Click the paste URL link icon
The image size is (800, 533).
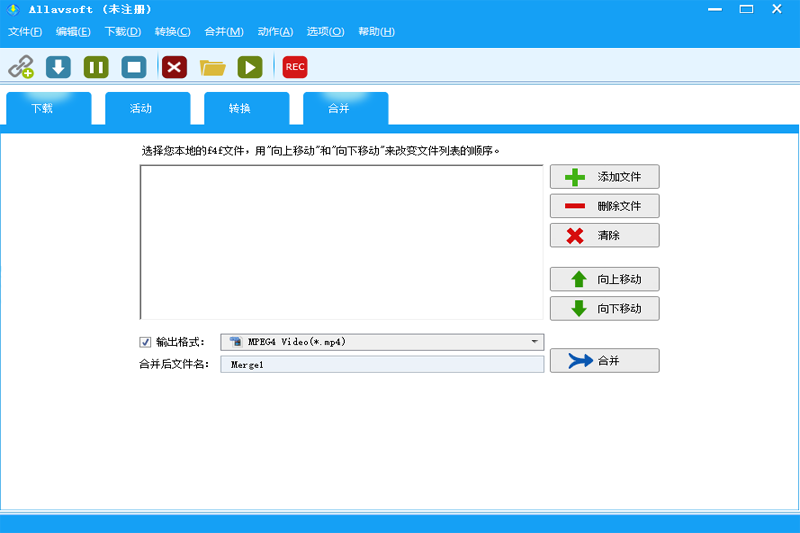coord(21,67)
